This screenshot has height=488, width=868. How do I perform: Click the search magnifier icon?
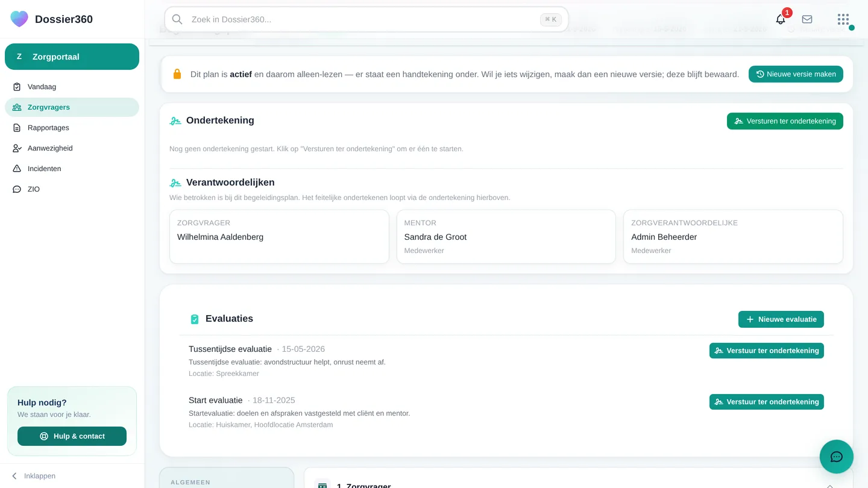(x=177, y=19)
